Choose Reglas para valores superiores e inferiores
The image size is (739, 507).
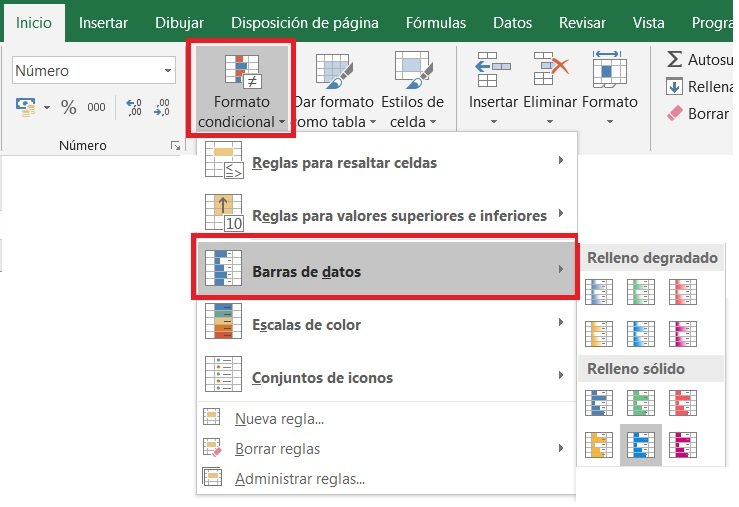pyautogui.click(x=386, y=214)
